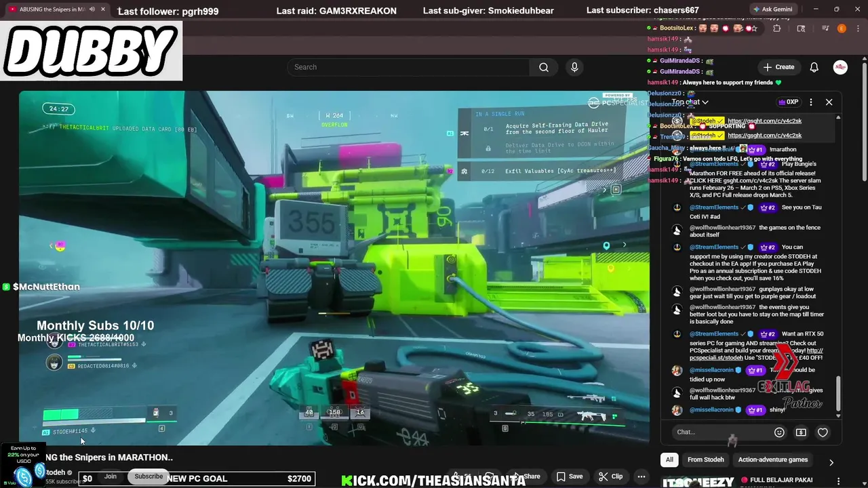
Task: Click live chat scrollbar down arrow
Action: [838, 415]
